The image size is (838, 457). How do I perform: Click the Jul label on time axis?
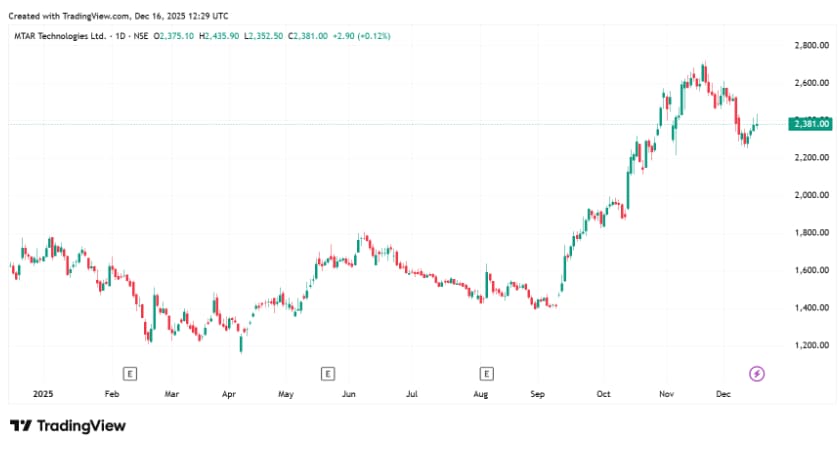(411, 395)
